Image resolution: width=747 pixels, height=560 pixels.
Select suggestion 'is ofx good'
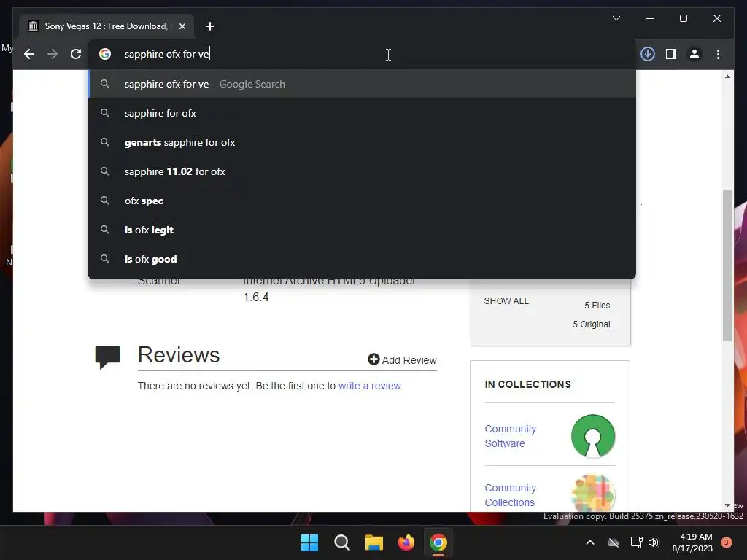click(x=362, y=259)
